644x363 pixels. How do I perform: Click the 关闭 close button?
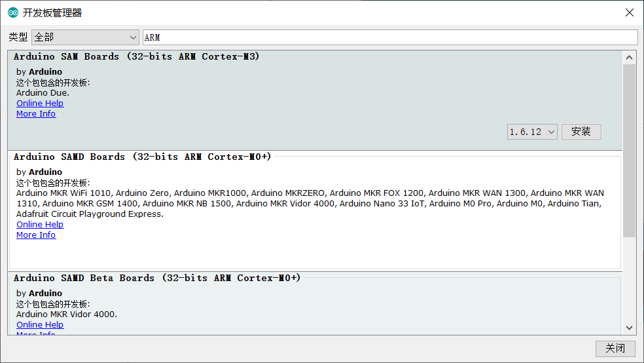(x=615, y=349)
